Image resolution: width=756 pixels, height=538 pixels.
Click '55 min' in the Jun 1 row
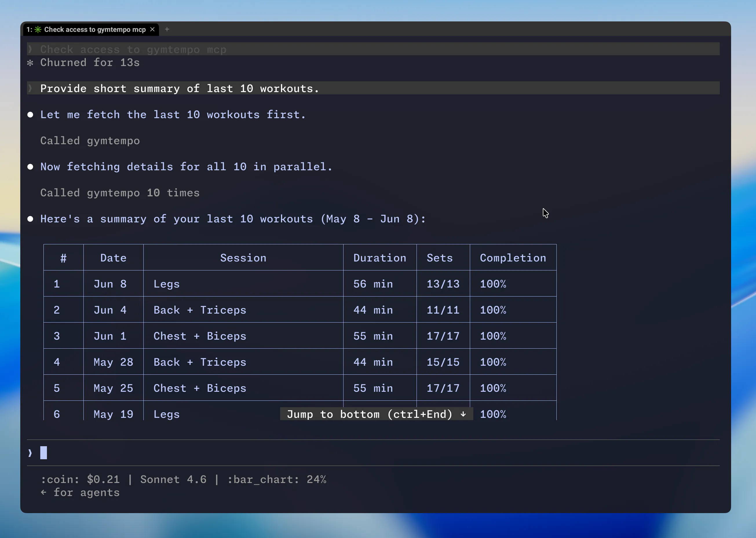coord(373,336)
